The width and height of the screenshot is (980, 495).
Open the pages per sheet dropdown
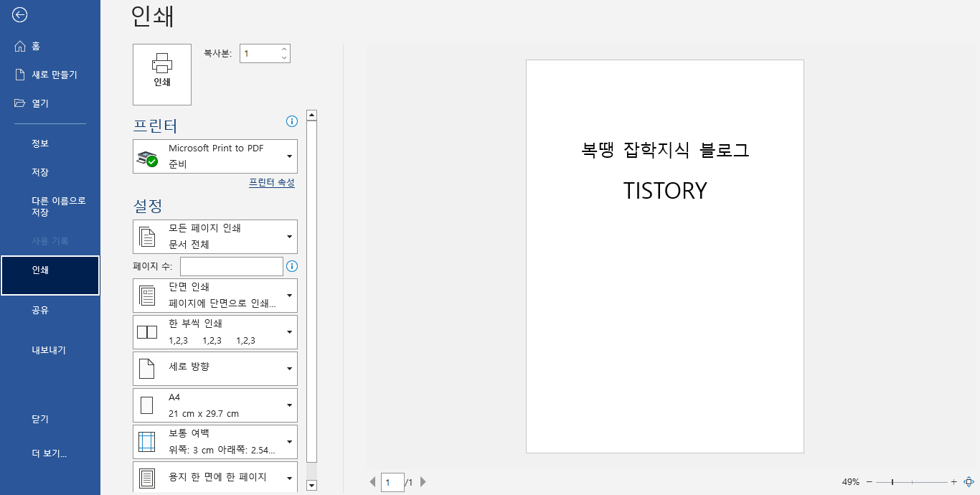tap(215, 477)
